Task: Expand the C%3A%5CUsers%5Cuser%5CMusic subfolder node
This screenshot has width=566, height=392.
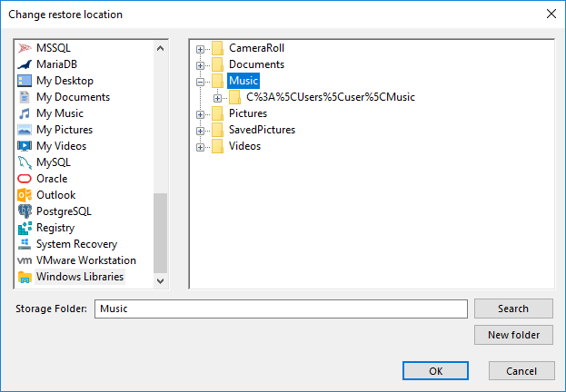Action: point(217,98)
